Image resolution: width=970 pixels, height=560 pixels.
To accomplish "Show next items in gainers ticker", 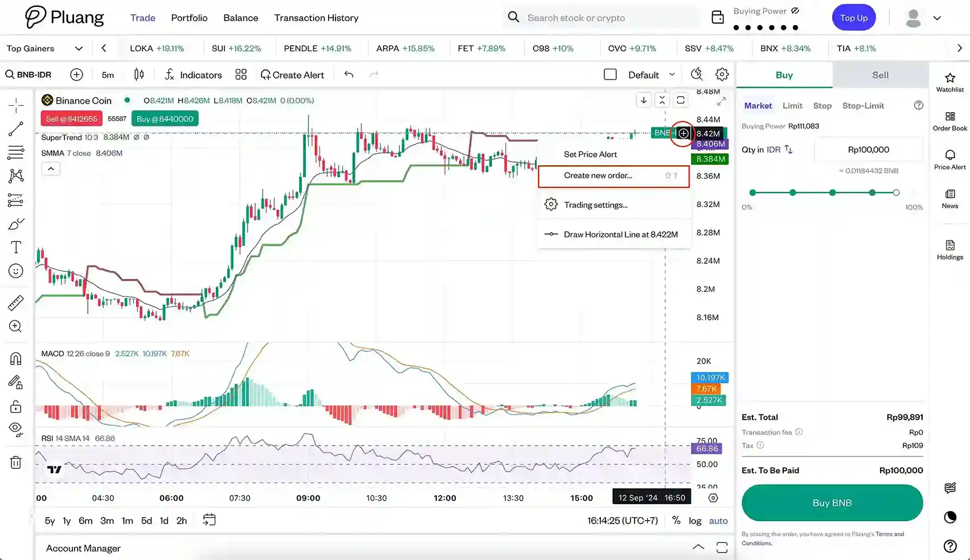I will 959,48.
